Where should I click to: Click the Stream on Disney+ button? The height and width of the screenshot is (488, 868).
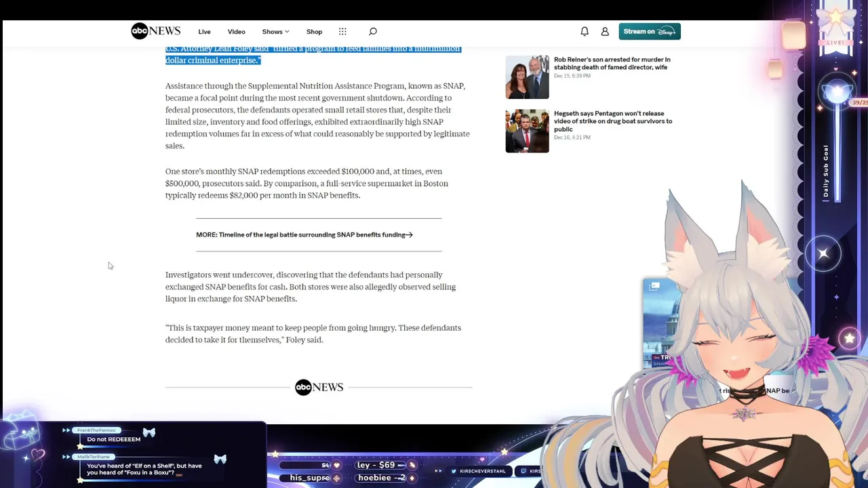pos(650,31)
